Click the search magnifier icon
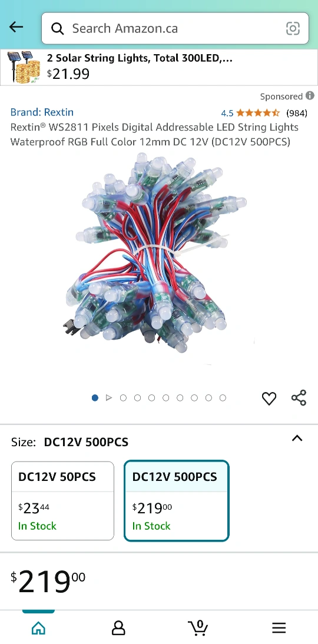The height and width of the screenshot is (644, 318). [x=57, y=28]
